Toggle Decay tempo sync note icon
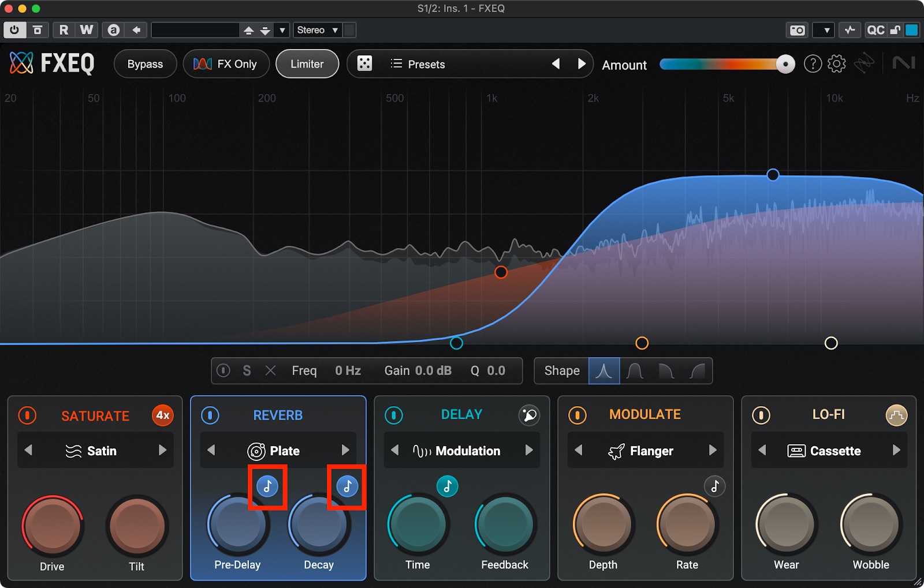The width and height of the screenshot is (924, 588). tap(347, 486)
